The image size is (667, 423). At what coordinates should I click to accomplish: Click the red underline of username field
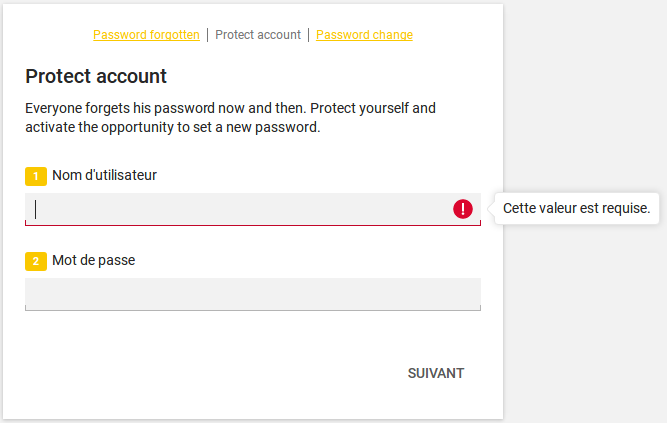pyautogui.click(x=252, y=225)
